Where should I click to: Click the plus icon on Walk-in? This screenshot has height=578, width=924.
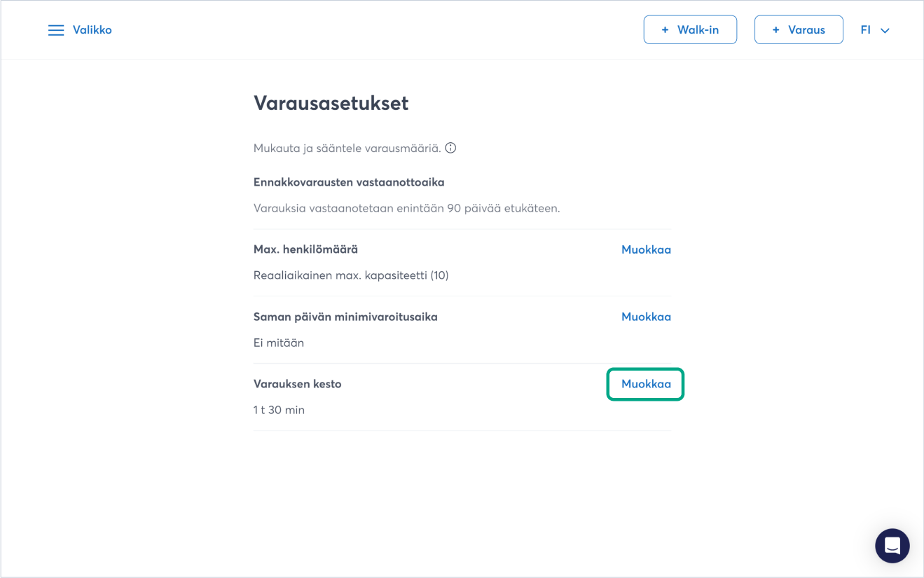point(665,30)
